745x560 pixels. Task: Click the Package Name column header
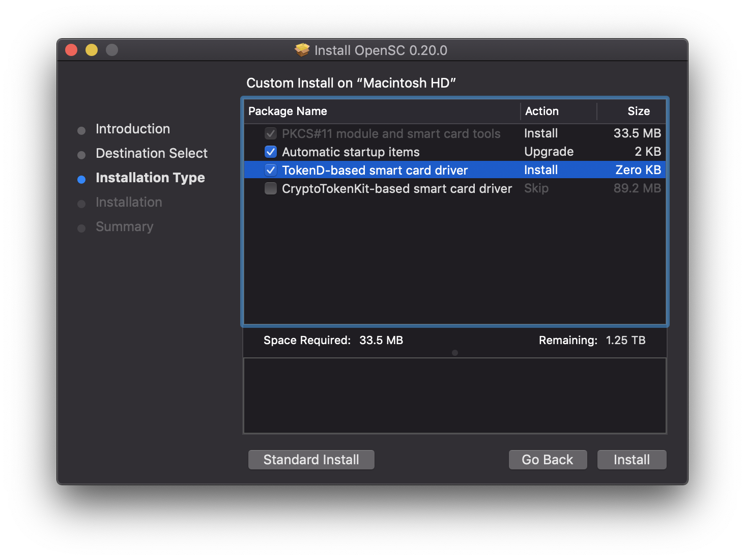288,111
